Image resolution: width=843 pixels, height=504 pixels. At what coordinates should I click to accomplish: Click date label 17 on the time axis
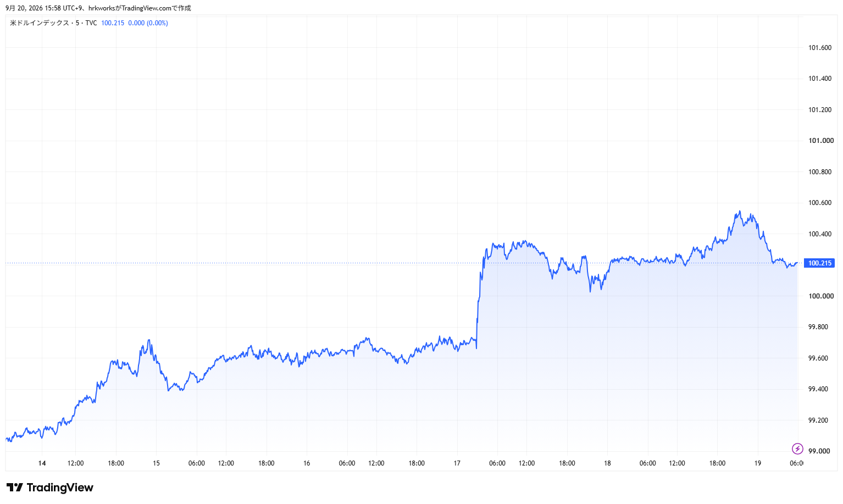point(457,463)
